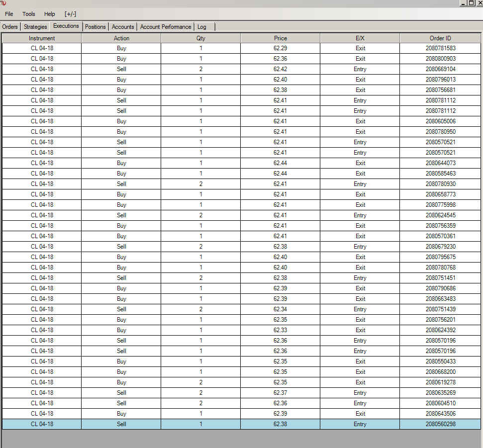
Task: Select order ID 2080585463
Action: [441, 174]
